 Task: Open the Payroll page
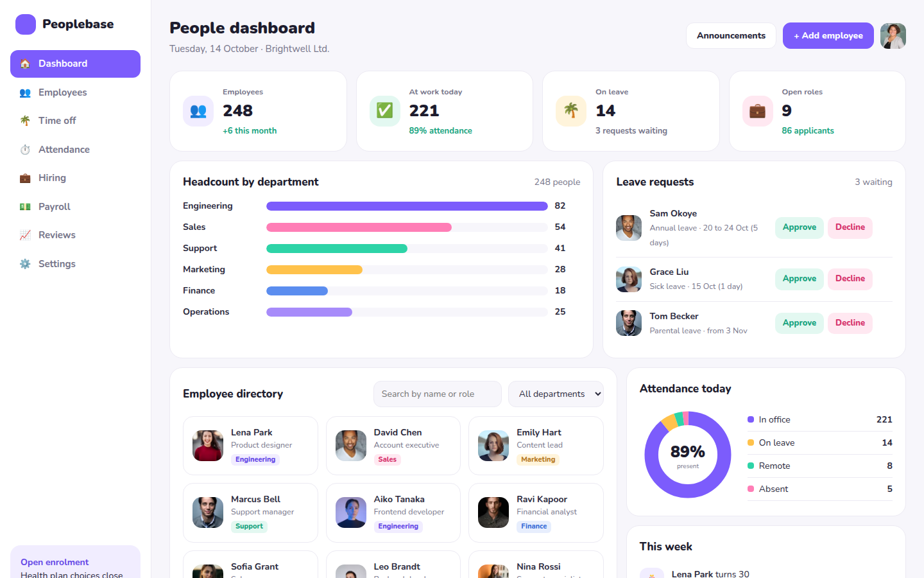75,207
